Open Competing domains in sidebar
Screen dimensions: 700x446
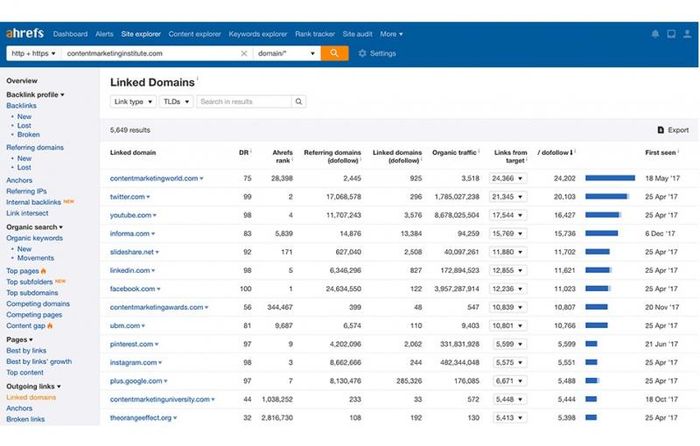pos(38,304)
